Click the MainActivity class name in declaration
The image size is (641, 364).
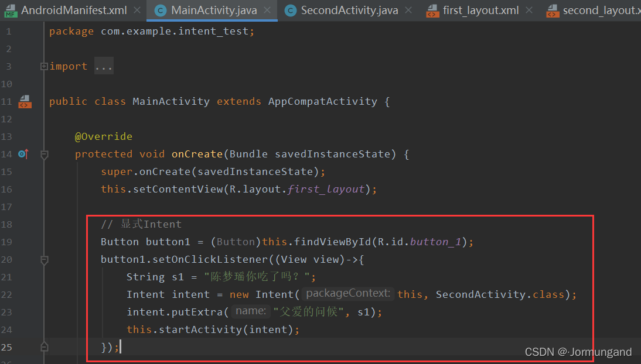tap(171, 101)
